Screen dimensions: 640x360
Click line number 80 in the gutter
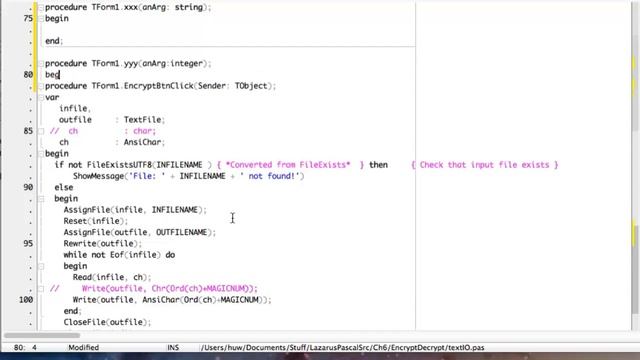28,75
